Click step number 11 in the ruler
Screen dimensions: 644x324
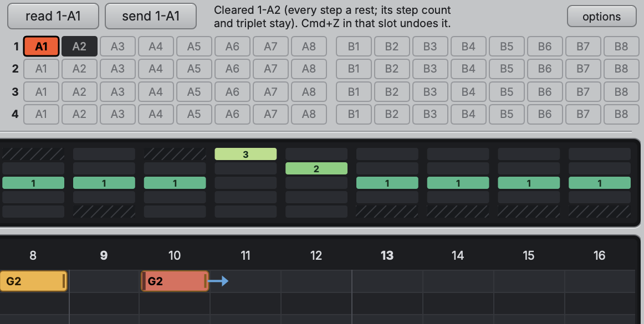point(245,255)
